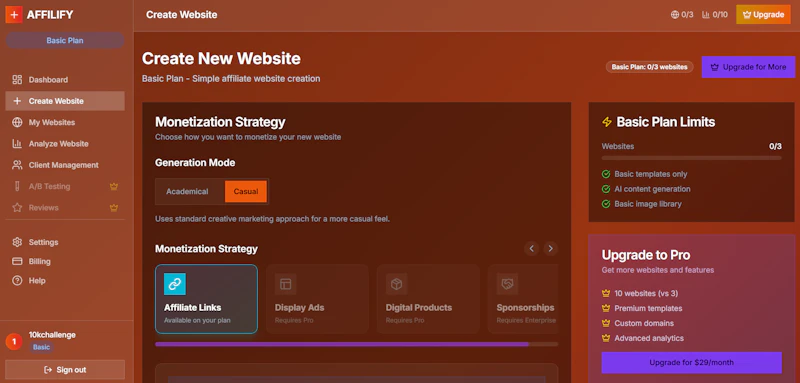Screen dimensions: 800x383
Task: Open Client Management section
Action: click(x=65, y=165)
